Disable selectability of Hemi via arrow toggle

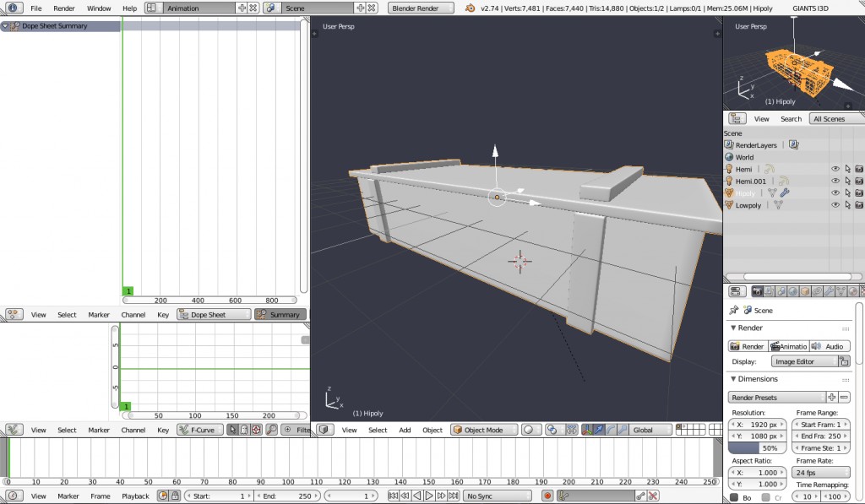coord(848,169)
